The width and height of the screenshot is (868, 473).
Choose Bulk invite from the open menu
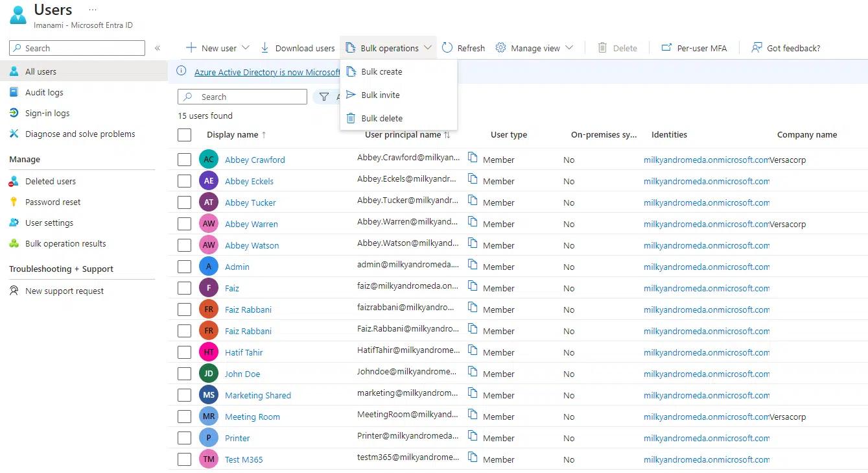[x=382, y=95]
